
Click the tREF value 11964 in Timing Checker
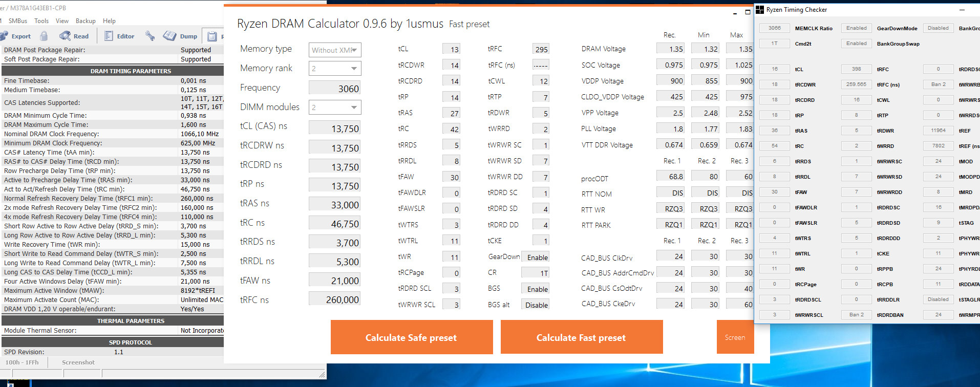coord(939,131)
